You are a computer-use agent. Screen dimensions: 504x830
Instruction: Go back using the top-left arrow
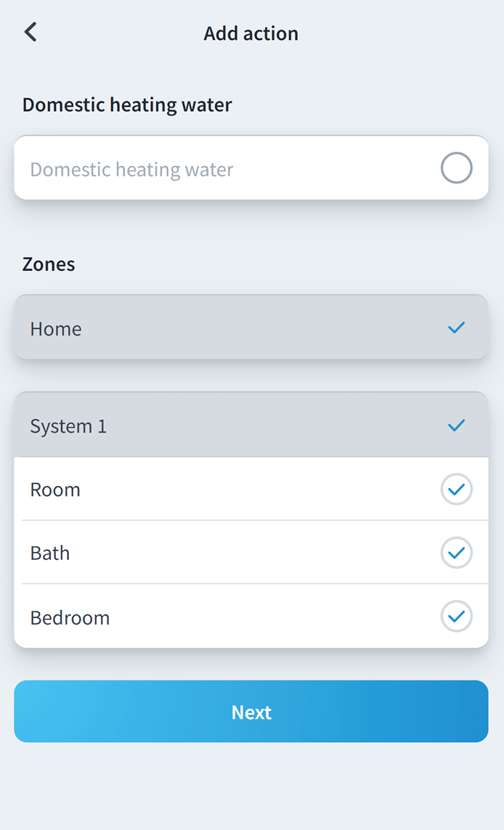(x=31, y=33)
